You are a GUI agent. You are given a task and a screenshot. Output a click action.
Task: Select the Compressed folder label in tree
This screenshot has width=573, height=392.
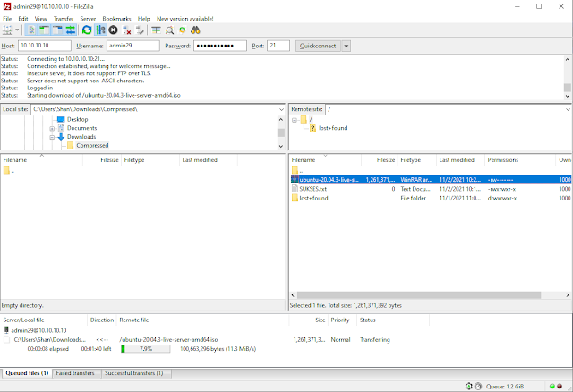click(x=92, y=146)
